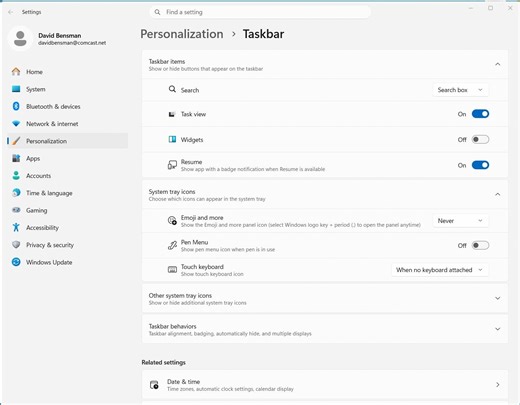The width and height of the screenshot is (520, 405).
Task: Click the Widgets icon
Action: [172, 139]
